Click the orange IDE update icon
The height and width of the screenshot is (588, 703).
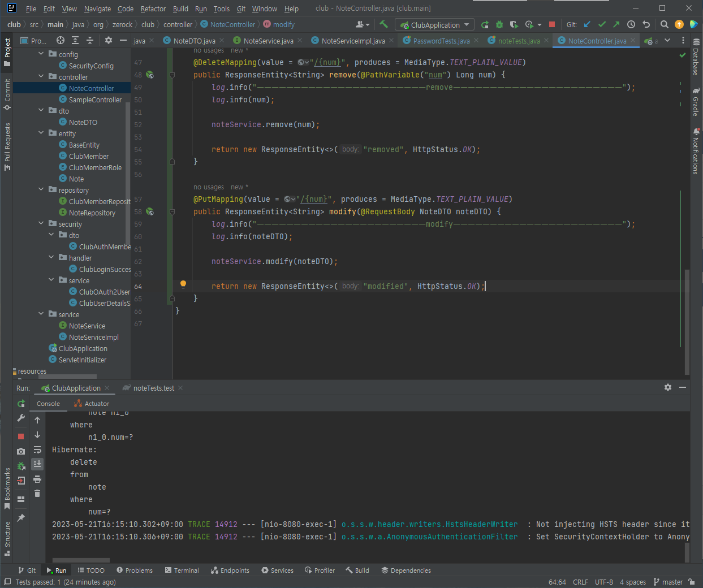pos(679,24)
